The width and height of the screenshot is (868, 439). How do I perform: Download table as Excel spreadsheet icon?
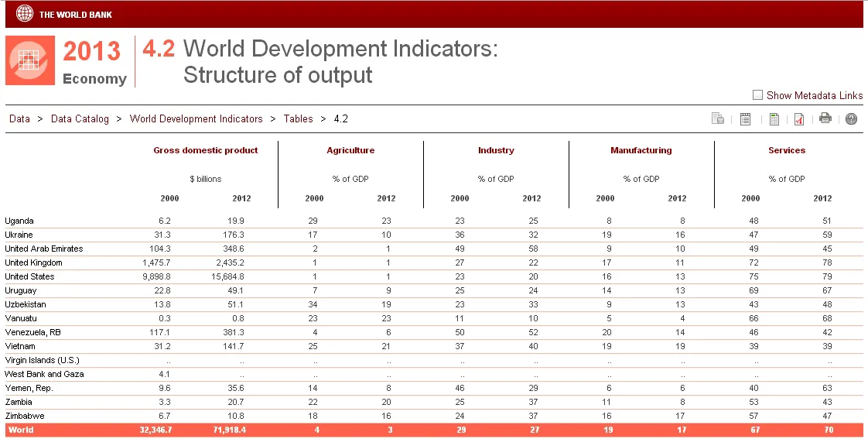774,118
